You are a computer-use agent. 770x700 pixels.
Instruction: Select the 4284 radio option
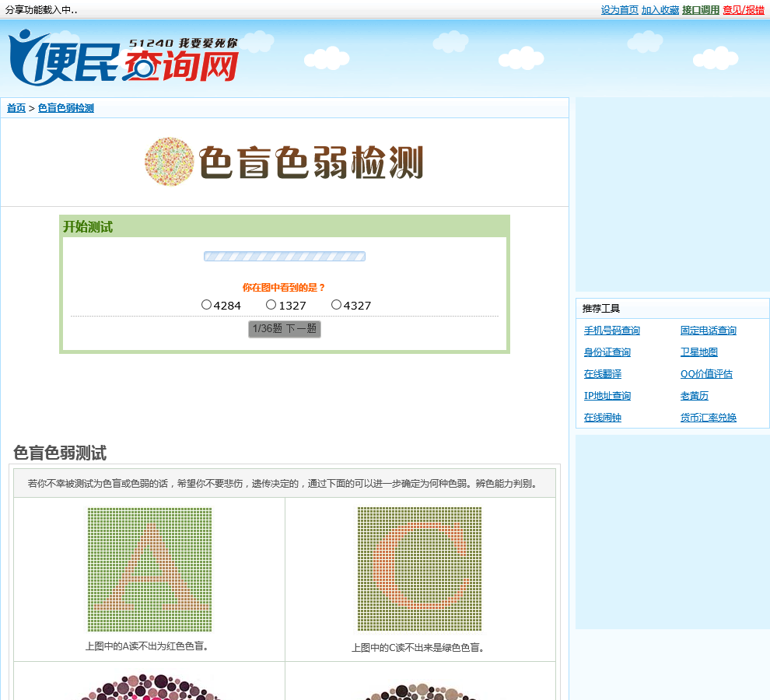(206, 305)
